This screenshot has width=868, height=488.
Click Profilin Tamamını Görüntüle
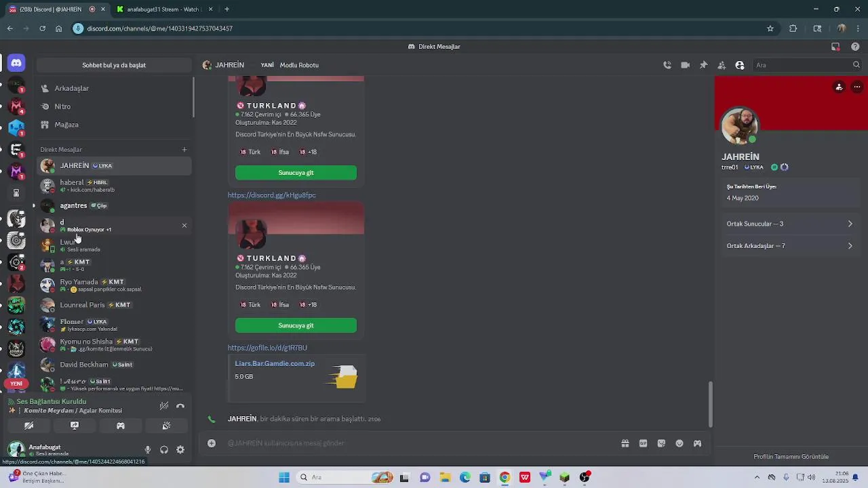coord(791,457)
